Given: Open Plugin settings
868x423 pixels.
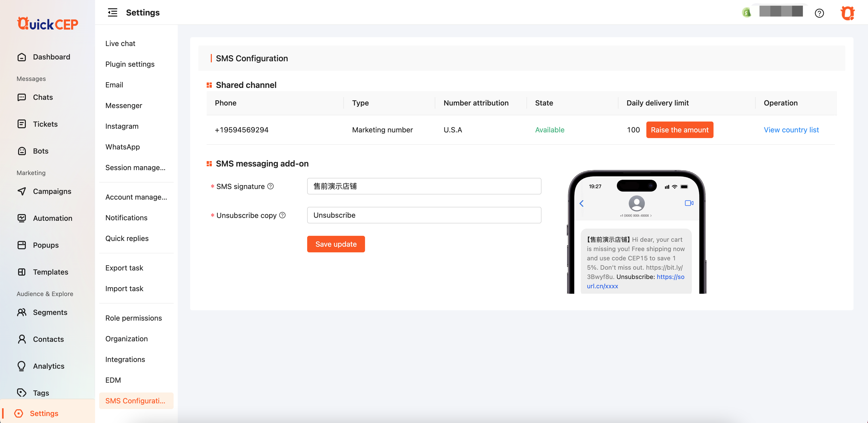Looking at the screenshot, I should coord(130,64).
